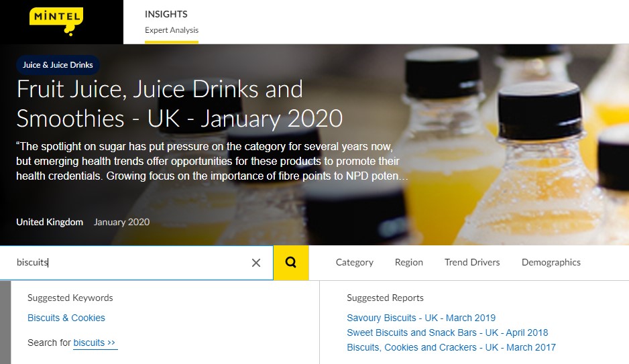Expand the Category filter
629x364 pixels.
pos(354,263)
